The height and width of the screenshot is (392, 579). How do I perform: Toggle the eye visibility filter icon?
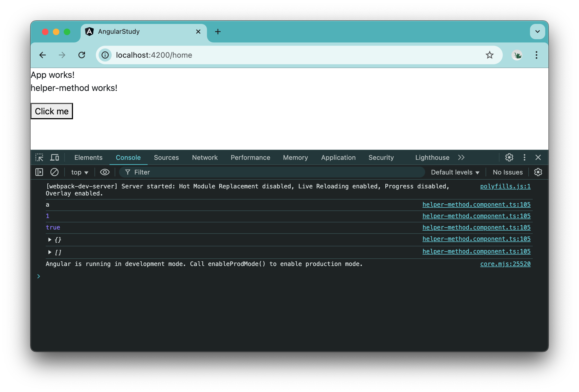click(x=104, y=171)
